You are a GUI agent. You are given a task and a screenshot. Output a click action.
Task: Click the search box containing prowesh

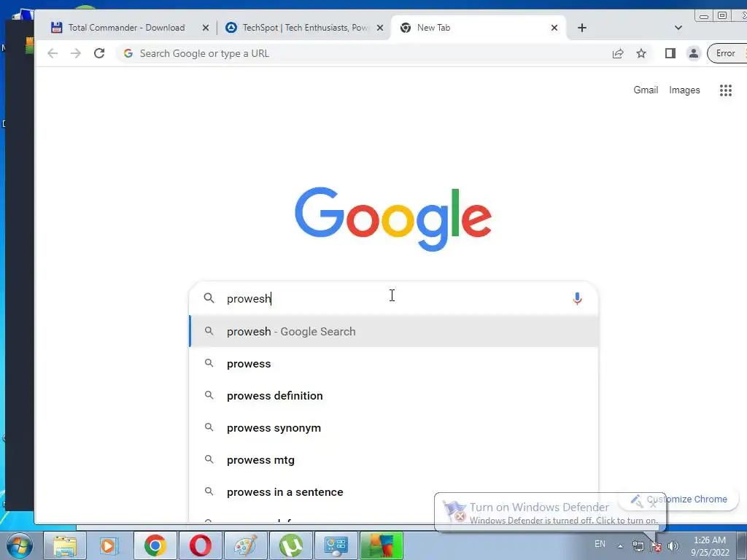(393, 298)
